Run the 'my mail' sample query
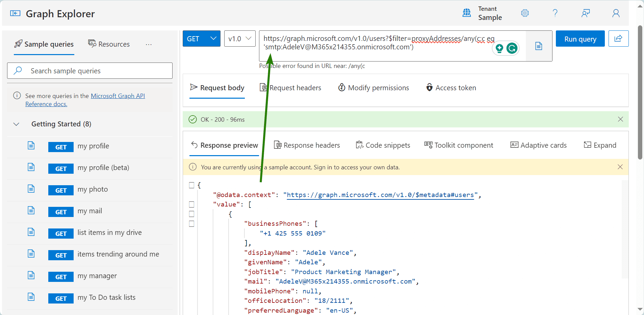The height and width of the screenshot is (315, 644). tap(89, 211)
